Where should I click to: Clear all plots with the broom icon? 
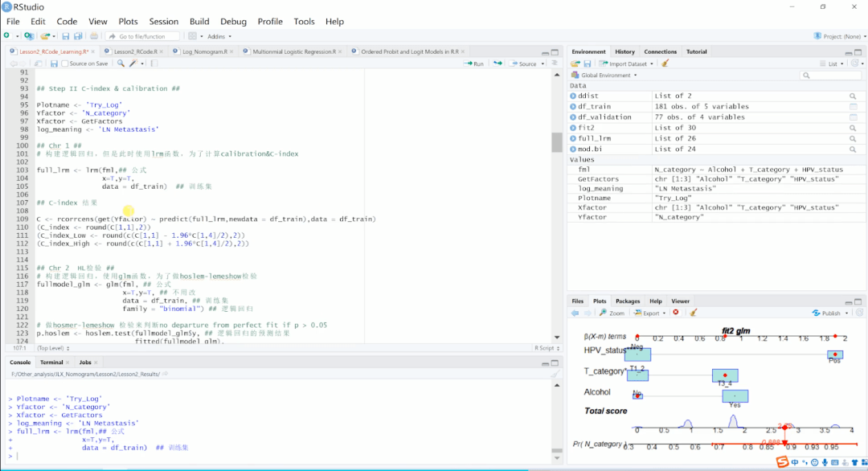[693, 313]
